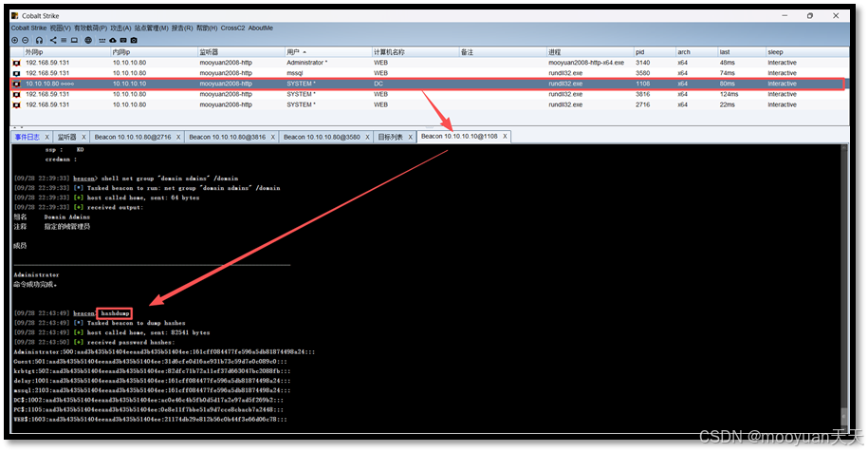Sort by 监听器 column header
The height and width of the screenshot is (452, 868).
240,52
